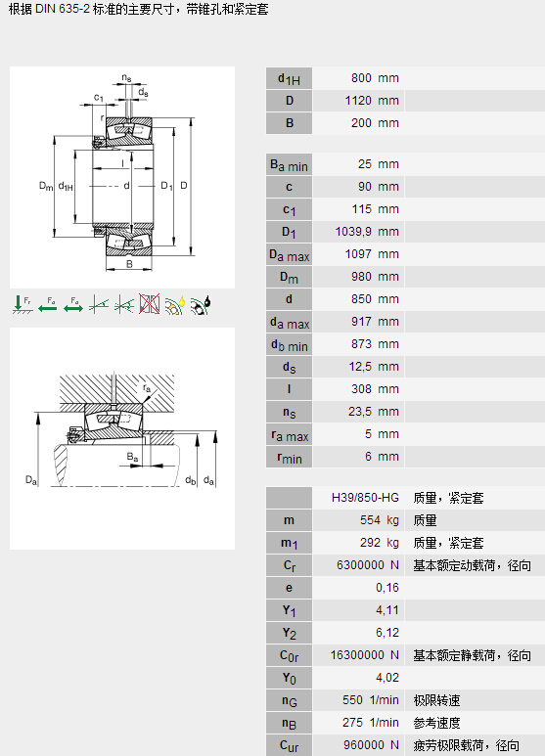The height and width of the screenshot is (756, 545).
Task: Select the nB reference speed '275 1/min'
Action: point(371,723)
